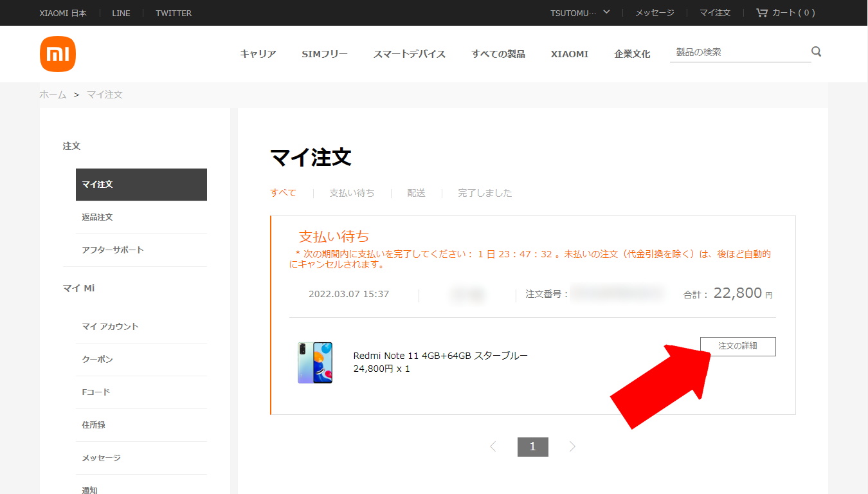Image resolution: width=868 pixels, height=494 pixels.
Task: Click the Mi logo icon
Action: (x=58, y=54)
